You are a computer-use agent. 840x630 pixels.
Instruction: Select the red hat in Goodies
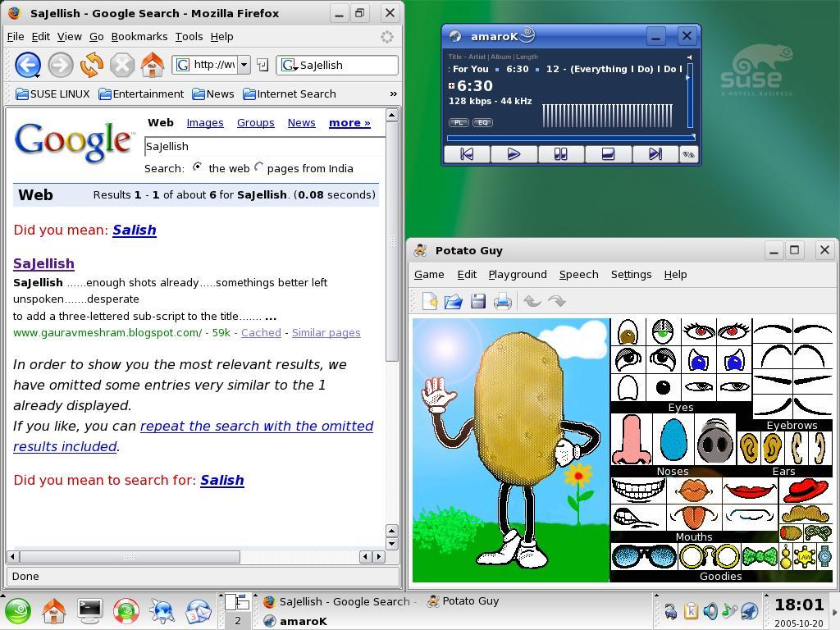(x=806, y=490)
